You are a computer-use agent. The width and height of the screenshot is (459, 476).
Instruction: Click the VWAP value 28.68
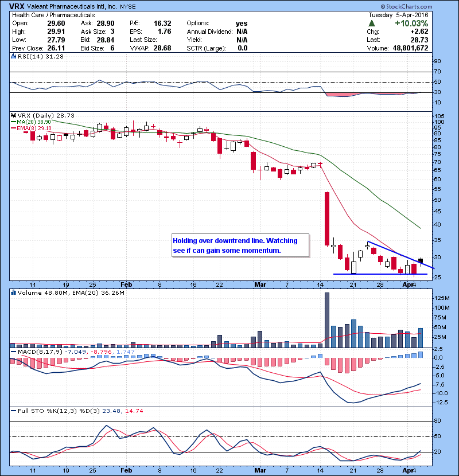coord(162,48)
